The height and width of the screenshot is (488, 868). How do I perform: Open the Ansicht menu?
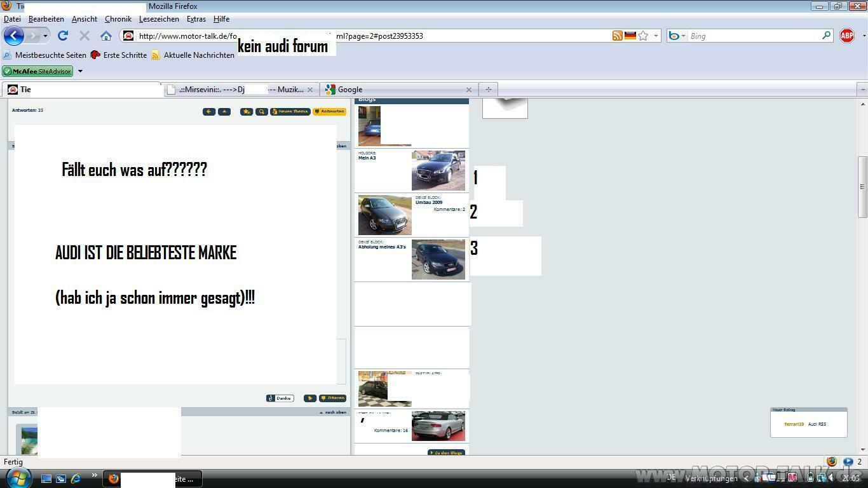pos(85,19)
